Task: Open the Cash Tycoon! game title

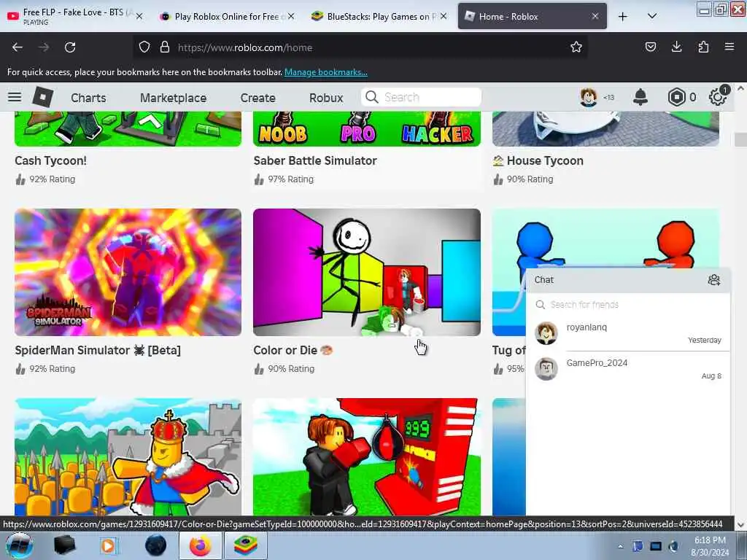Action: click(x=50, y=160)
